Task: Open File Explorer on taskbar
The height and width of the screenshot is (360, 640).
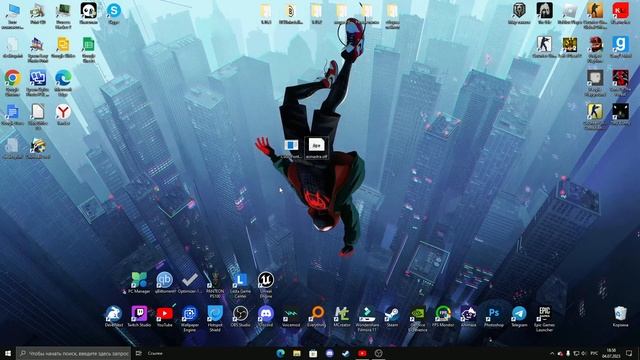Action: click(x=297, y=353)
